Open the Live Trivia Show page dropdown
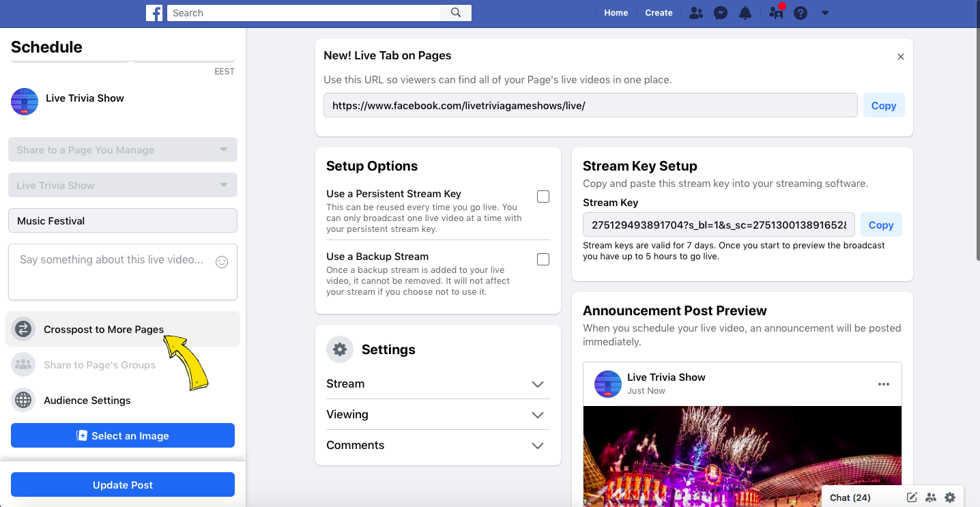The image size is (980, 507). 123,185
